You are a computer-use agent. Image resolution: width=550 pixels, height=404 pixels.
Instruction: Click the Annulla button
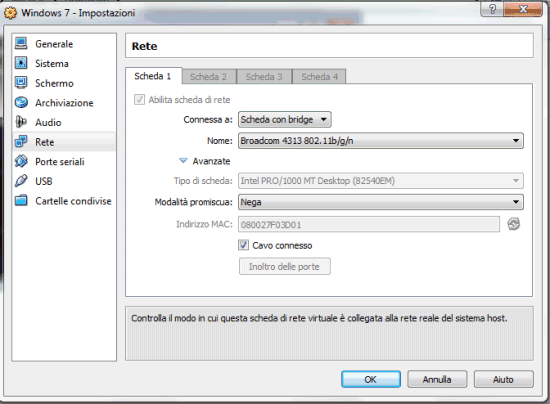tap(437, 379)
